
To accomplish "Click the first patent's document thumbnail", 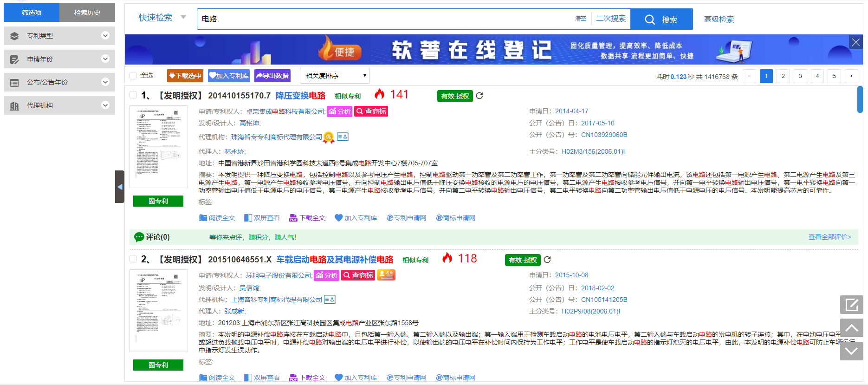I will pos(158,146).
